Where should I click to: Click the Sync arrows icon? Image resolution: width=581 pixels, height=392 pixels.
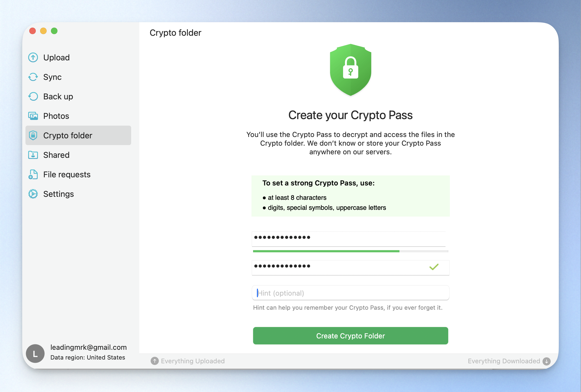33,77
